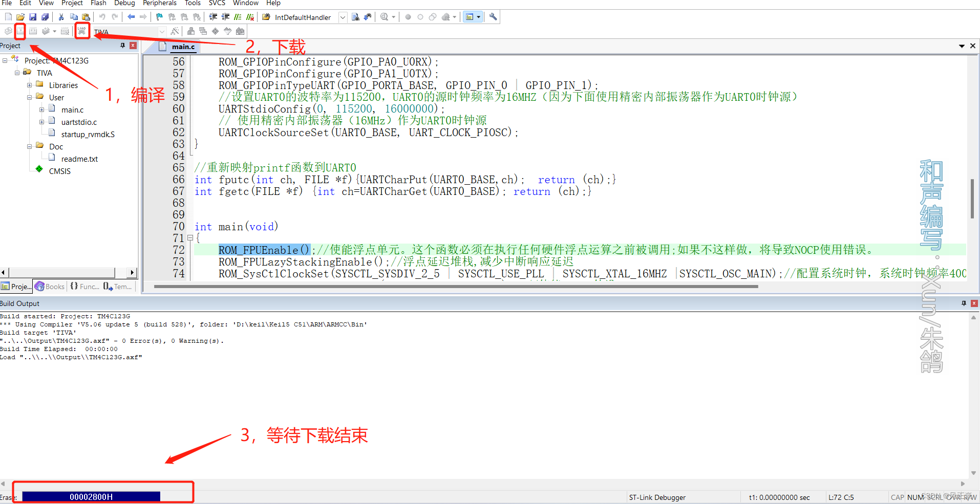Image resolution: width=980 pixels, height=504 pixels.
Task: Open the IntDefaultHandler search dropdown
Action: pyautogui.click(x=343, y=17)
